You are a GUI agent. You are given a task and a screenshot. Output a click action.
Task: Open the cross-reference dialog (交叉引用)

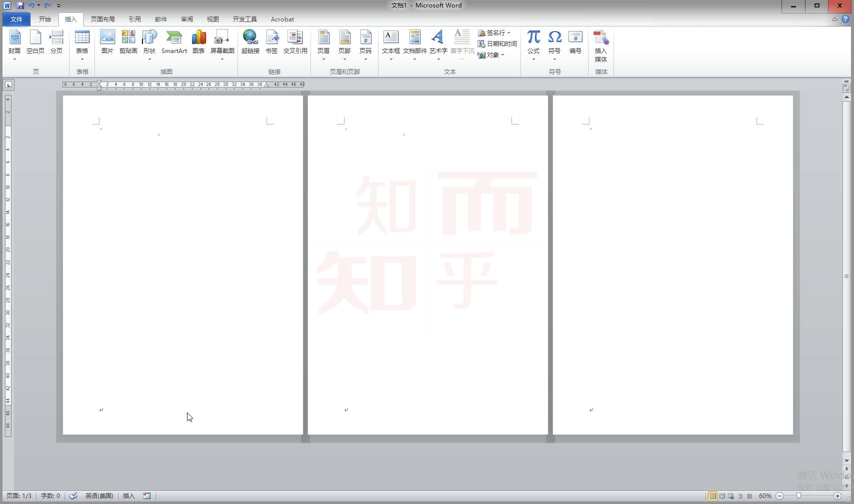pyautogui.click(x=295, y=42)
